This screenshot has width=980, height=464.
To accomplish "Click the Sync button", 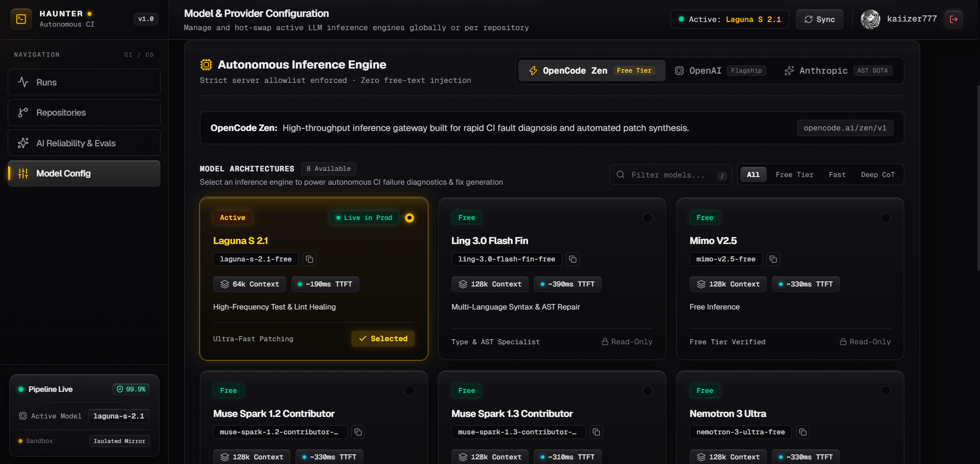I will [819, 19].
